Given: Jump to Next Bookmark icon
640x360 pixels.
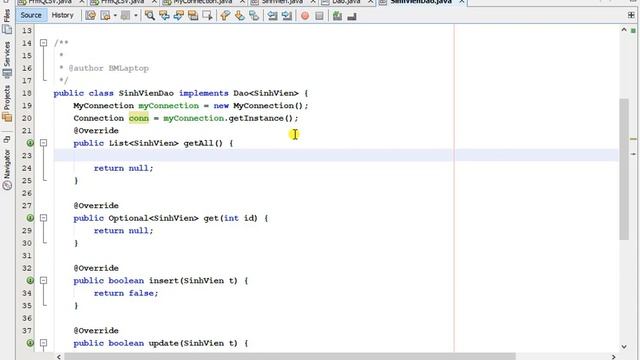Looking at the screenshot, I should tap(239, 16).
